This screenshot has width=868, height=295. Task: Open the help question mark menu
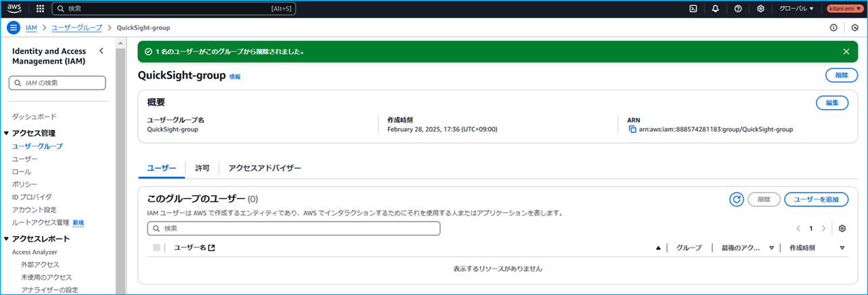point(738,9)
